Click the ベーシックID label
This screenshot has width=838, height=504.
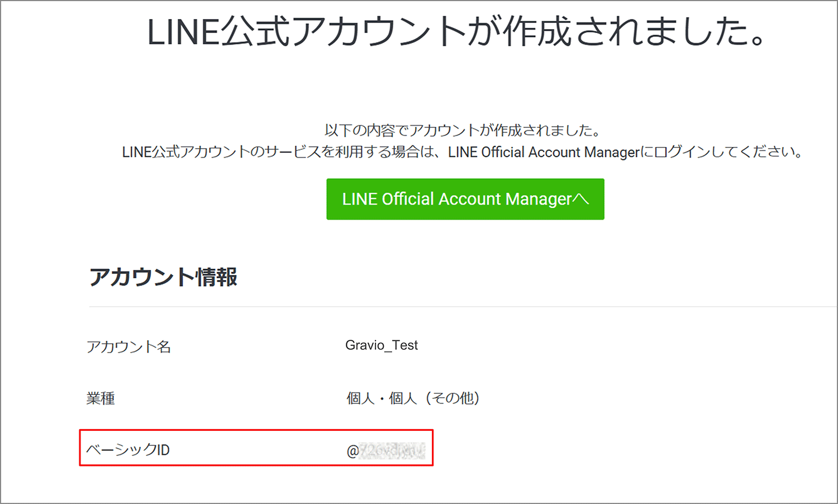coord(128,450)
